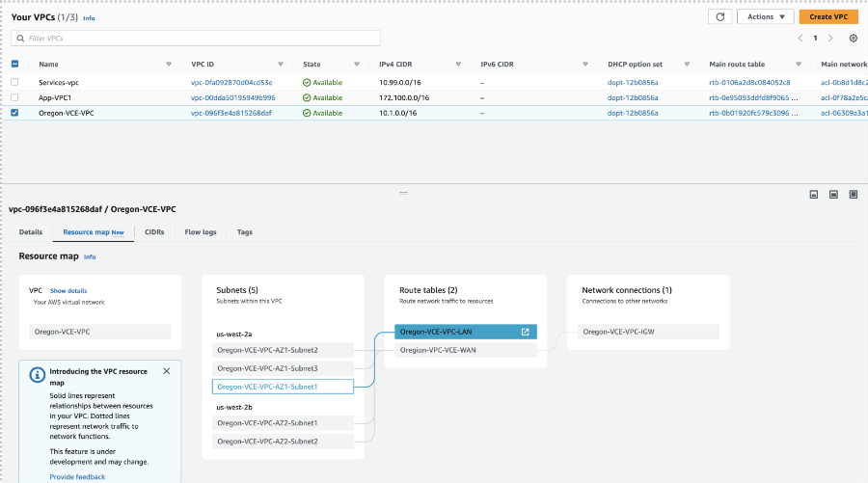This screenshot has height=483, width=868.
Task: Go to previous page of VPC results
Action: pyautogui.click(x=800, y=39)
